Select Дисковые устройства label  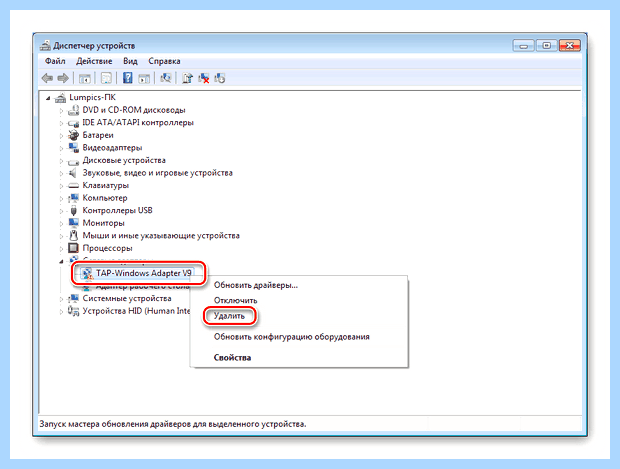124,160
